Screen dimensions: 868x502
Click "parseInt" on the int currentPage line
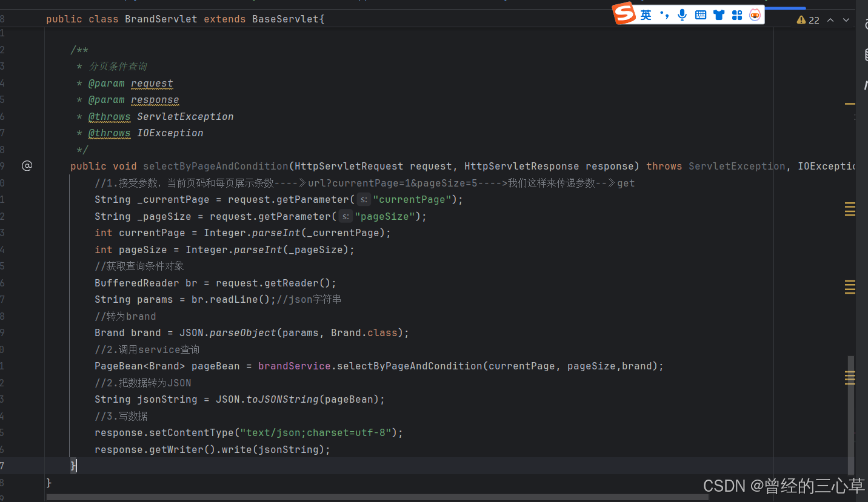[276, 233]
